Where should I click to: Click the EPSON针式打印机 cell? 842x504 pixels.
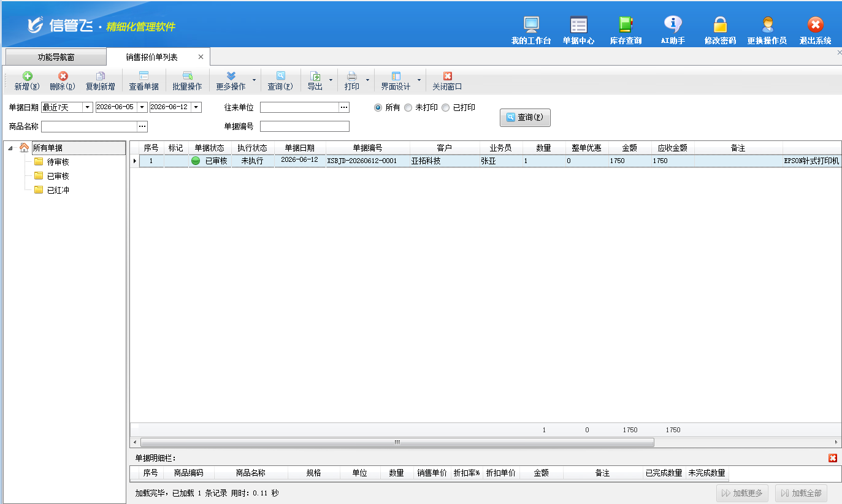[x=812, y=161]
